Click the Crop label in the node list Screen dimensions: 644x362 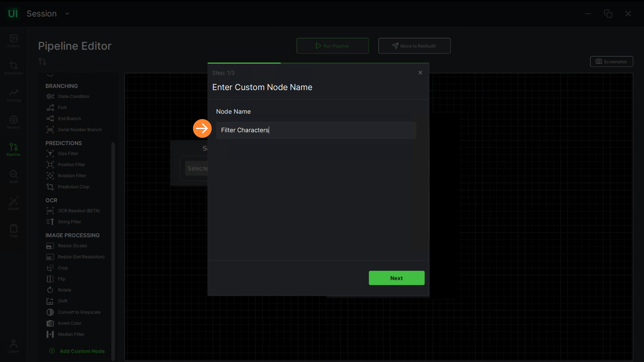(x=63, y=268)
